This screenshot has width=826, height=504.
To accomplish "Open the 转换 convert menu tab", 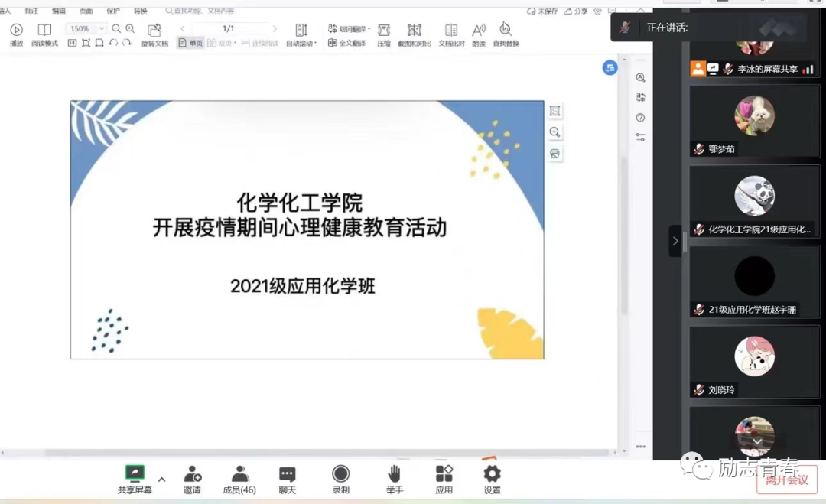I will tap(141, 11).
